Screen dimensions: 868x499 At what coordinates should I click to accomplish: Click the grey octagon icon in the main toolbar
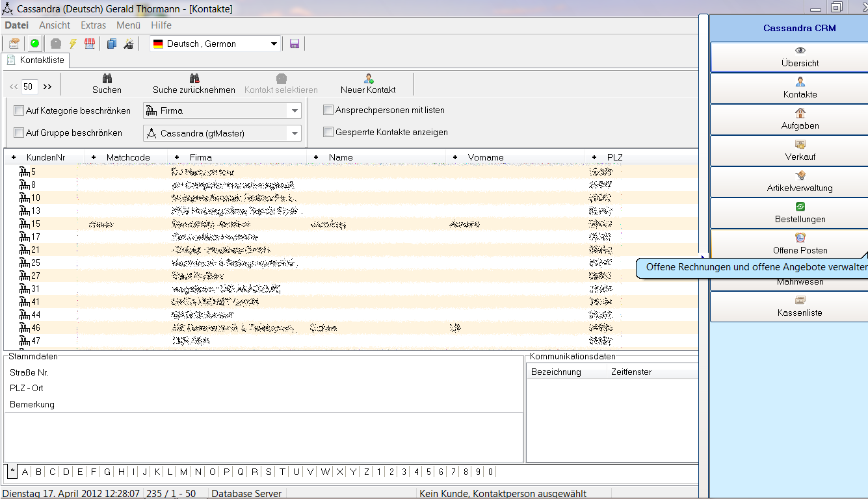[56, 44]
